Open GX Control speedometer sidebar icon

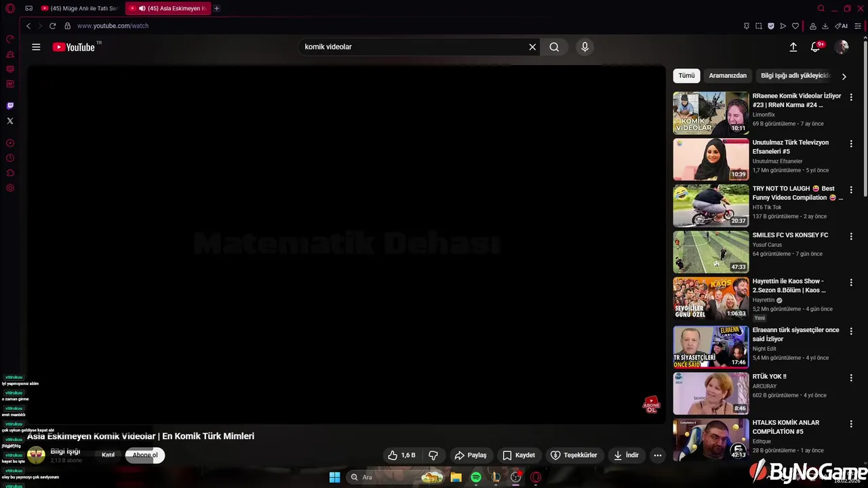[x=10, y=39]
